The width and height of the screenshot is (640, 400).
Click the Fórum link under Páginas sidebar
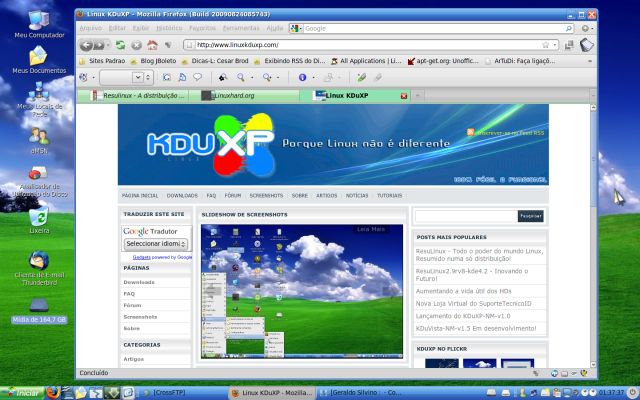click(132, 305)
